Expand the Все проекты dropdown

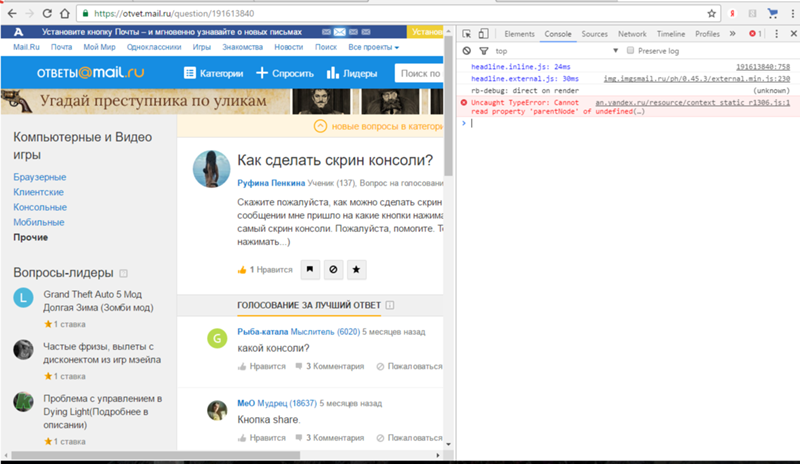pos(373,47)
